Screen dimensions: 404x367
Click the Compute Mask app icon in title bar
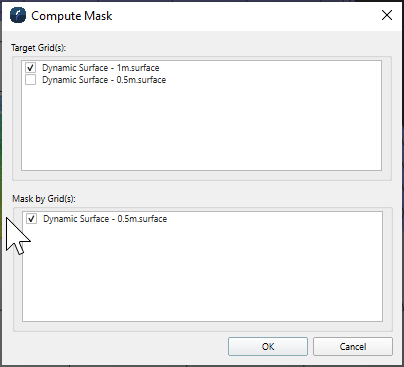[18, 15]
